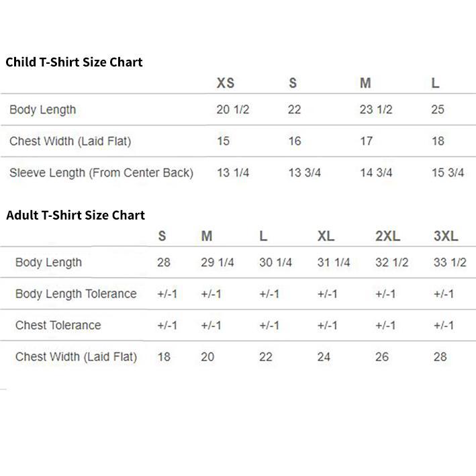476x476 pixels.
Task: Select the 3XL column header in adult chart
Action: (446, 236)
